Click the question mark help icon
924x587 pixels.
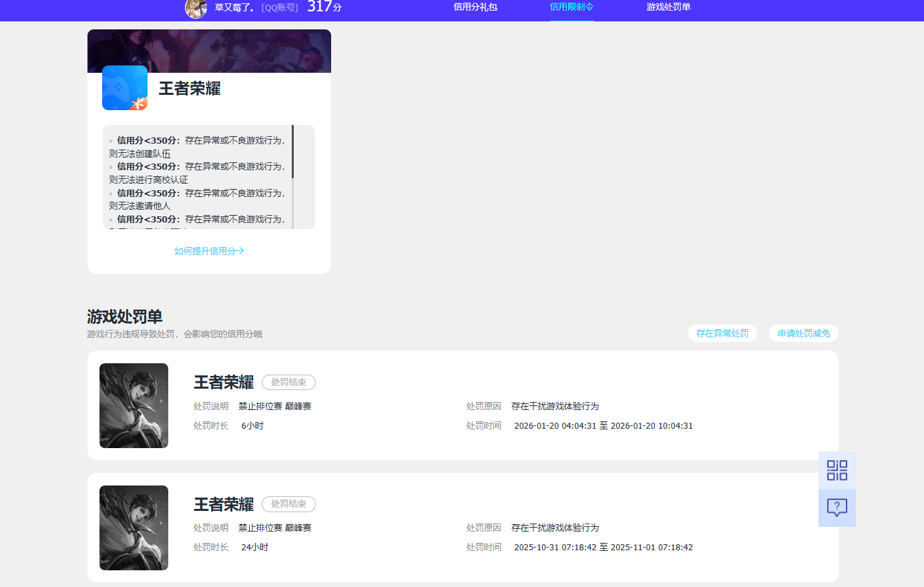click(x=837, y=508)
